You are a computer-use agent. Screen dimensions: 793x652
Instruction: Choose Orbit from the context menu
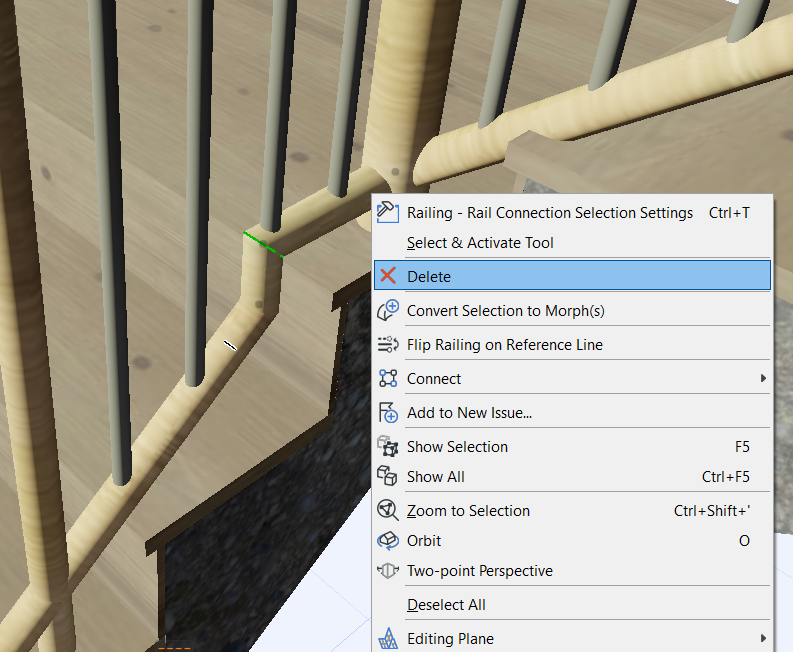572,540
